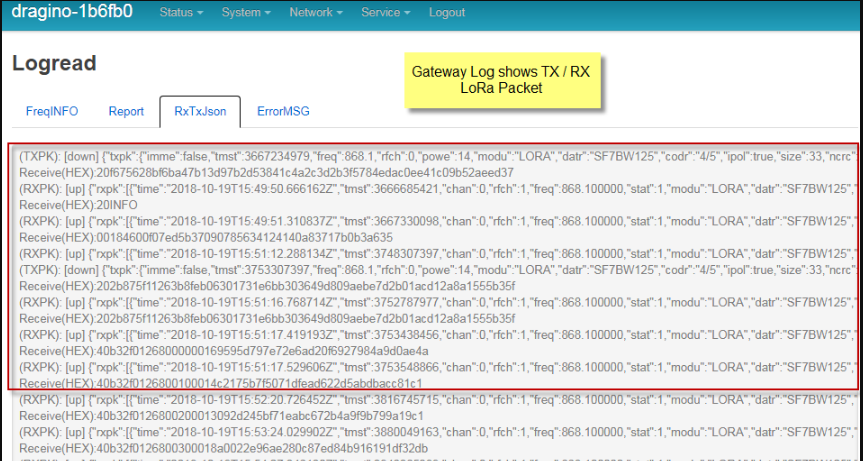This screenshot has height=461, width=863.
Task: Click log line Receive(HEX):40b32f012680020001
Action: point(221,415)
